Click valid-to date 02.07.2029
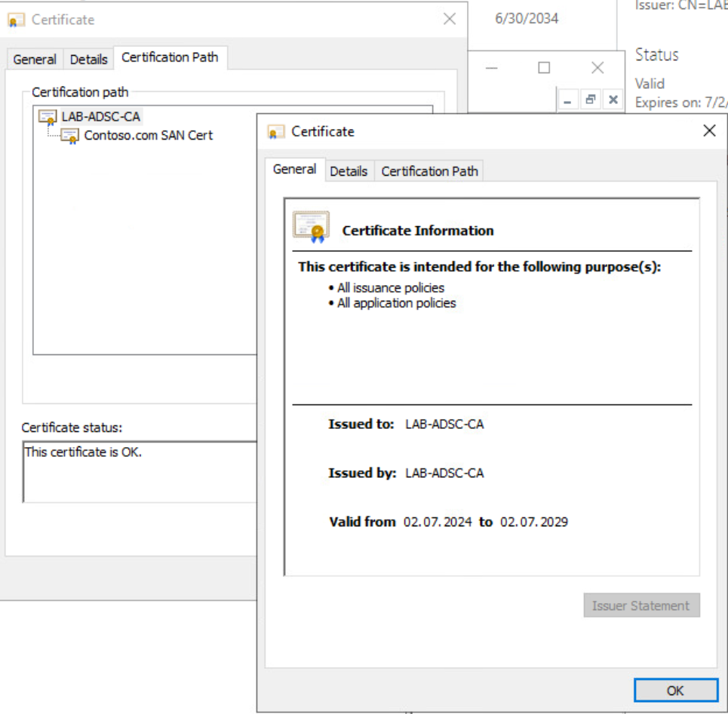This screenshot has height=714, width=728. point(534,522)
